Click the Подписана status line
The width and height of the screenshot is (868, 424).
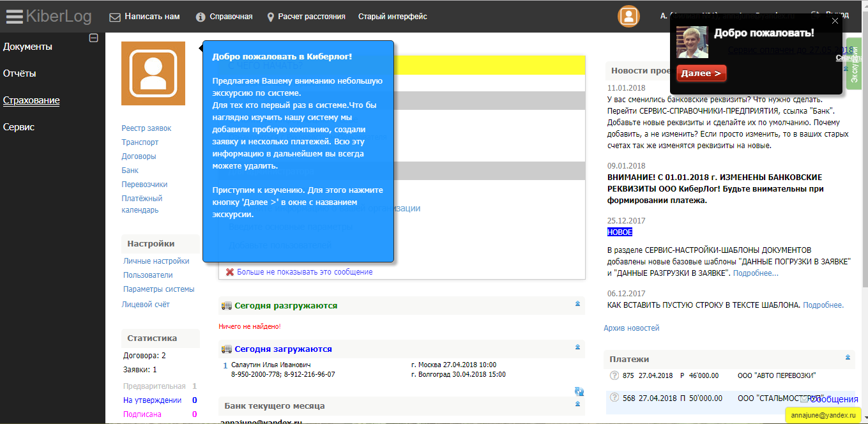click(142, 414)
